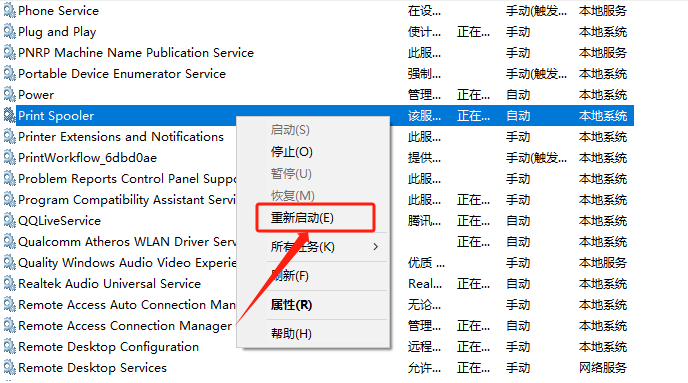The width and height of the screenshot is (688, 383).
Task: Select Portable Device Enumerator Service row
Action: coord(318,74)
